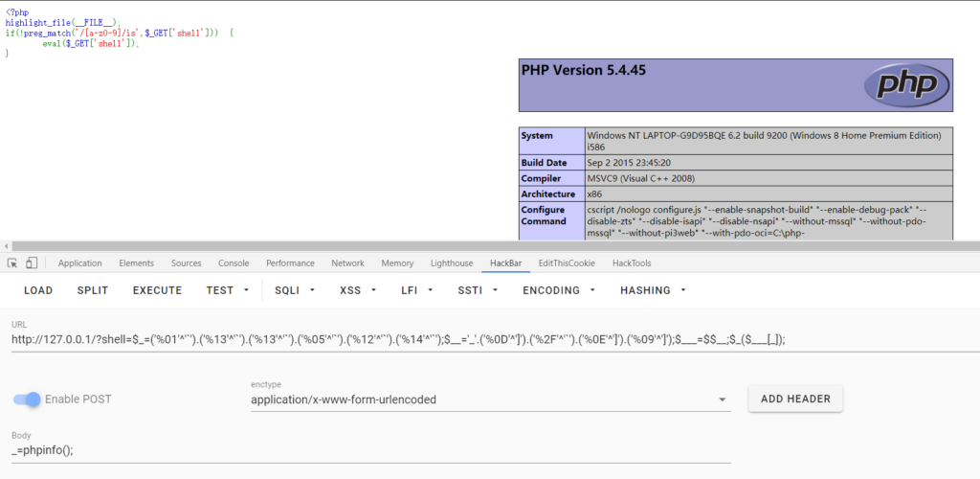Click the SPLIT button
Screen dimensions: 980x479
tap(93, 290)
